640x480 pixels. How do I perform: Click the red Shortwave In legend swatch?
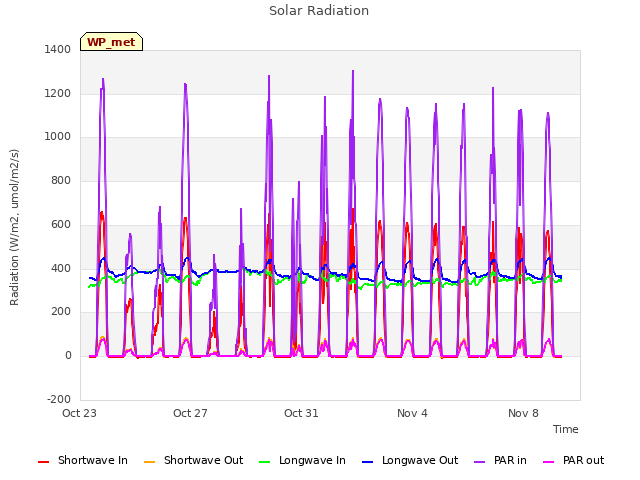pyautogui.click(x=44, y=462)
